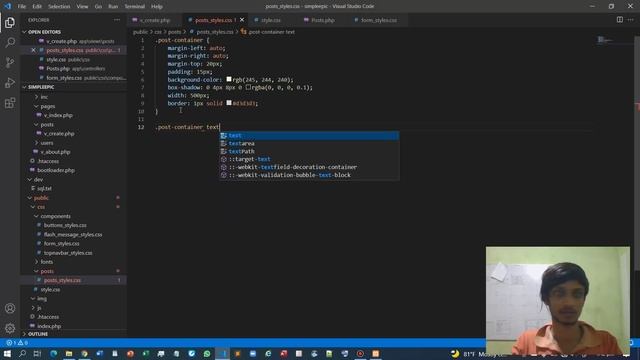
Task: Open topnavbar_styles.css in the file tree
Action: 68,253
